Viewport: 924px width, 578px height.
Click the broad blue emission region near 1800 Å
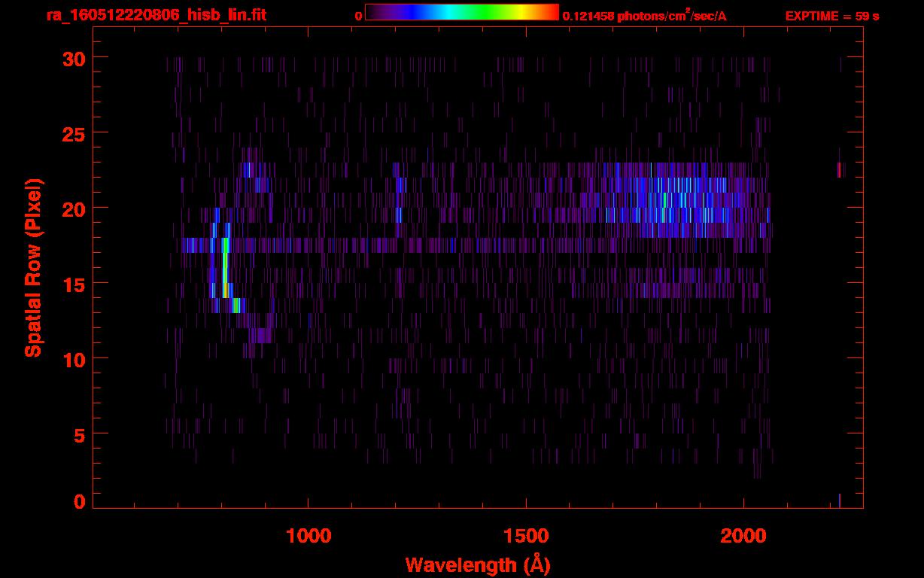pyautogui.click(x=666, y=200)
